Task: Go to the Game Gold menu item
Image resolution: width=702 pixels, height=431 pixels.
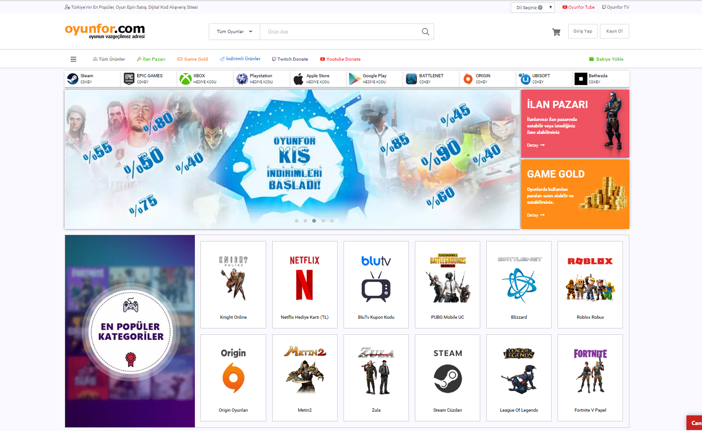Action: point(193,59)
